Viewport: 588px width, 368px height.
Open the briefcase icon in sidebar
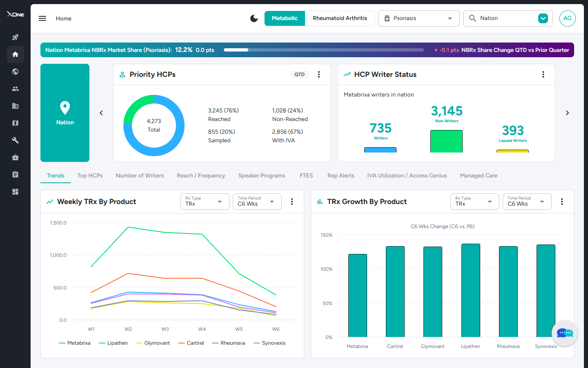click(x=15, y=157)
